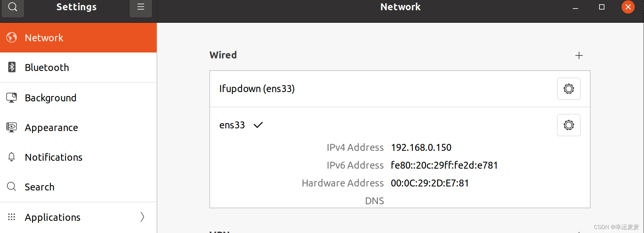Screen dimensions: 644x233
Task: Open the Appearance panel icon
Action: click(11, 127)
